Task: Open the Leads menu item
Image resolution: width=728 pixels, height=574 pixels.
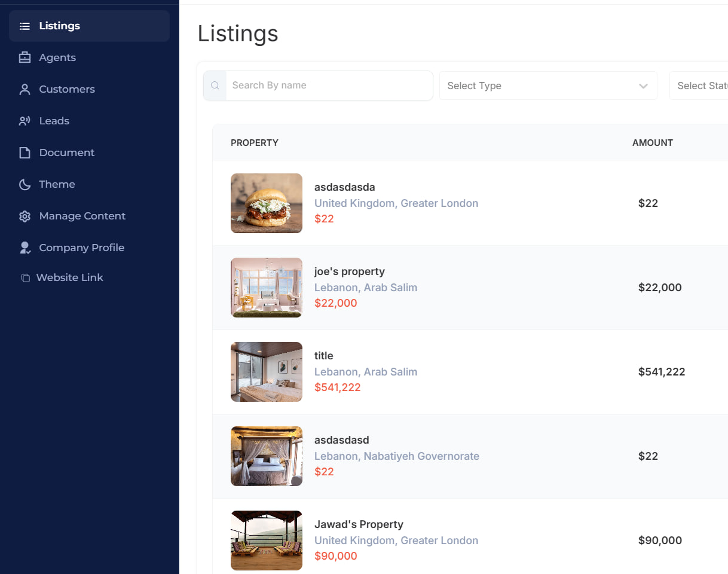Action: pyautogui.click(x=54, y=121)
